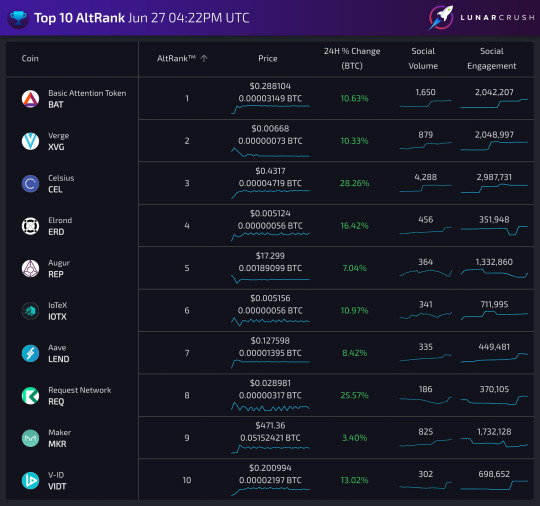The width and height of the screenshot is (540, 506).
Task: Click the $0.127598 LEND price
Action: (270, 341)
